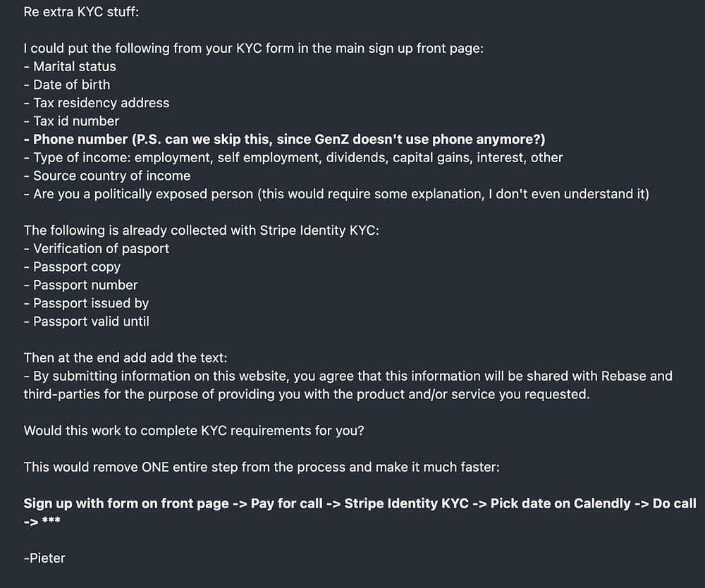705x588 pixels.
Task: Click the 'By submitting information on this website' disclaimer
Action: pyautogui.click(x=348, y=385)
